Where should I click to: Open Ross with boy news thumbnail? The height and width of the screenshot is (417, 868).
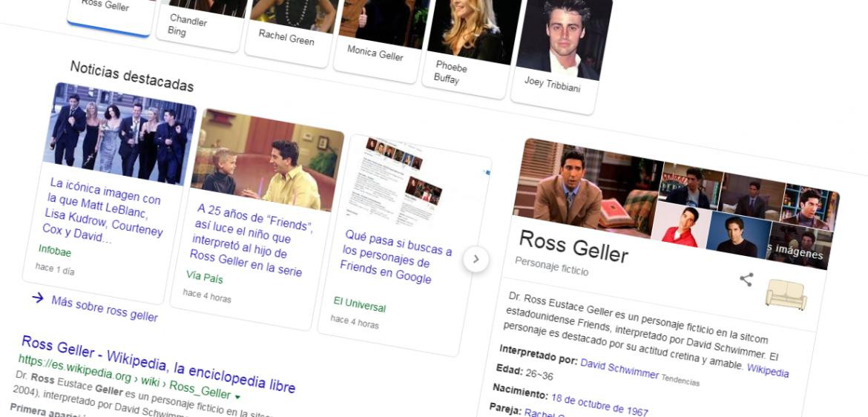tap(266, 160)
